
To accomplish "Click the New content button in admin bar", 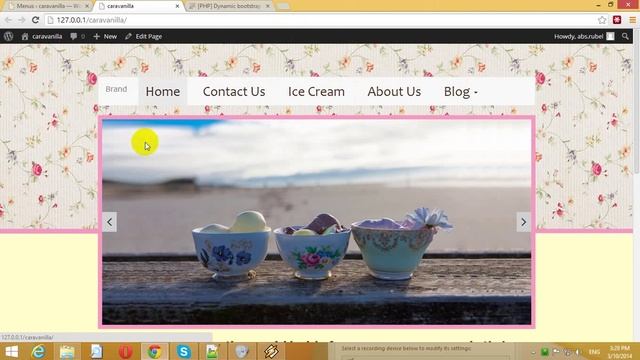I will click(x=105, y=36).
